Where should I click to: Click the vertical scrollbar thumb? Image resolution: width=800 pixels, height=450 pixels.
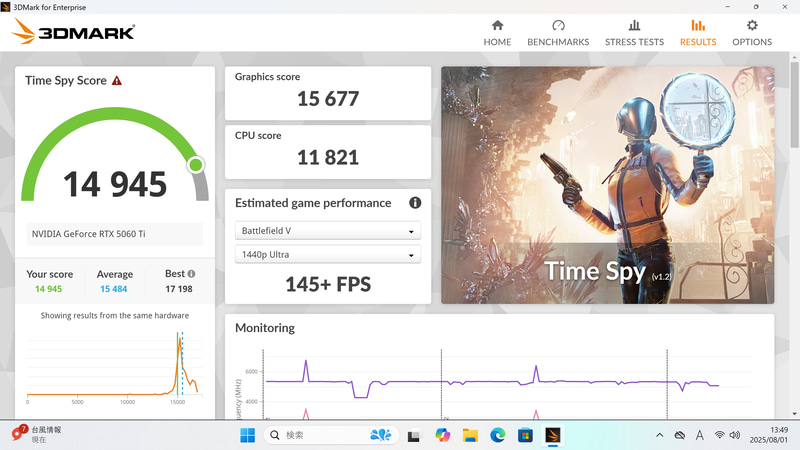[794, 105]
